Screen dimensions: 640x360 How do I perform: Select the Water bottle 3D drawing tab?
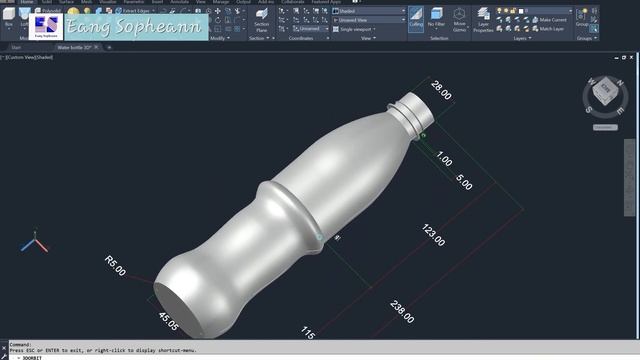(74, 47)
